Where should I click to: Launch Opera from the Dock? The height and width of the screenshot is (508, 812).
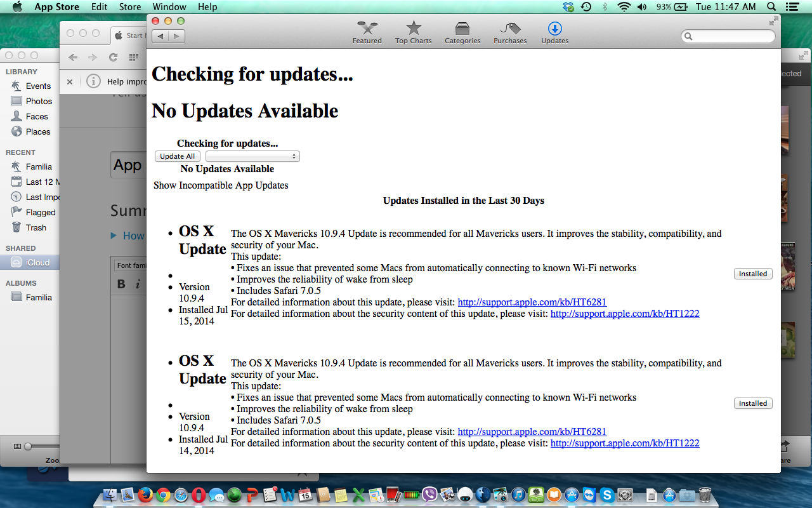coord(199,495)
